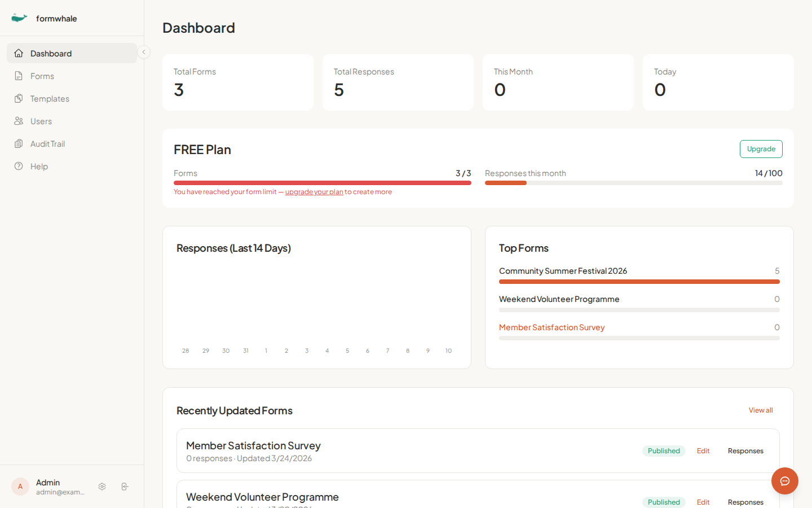812x508 pixels.
Task: Open the Templates section via its icon
Action: tap(19, 98)
